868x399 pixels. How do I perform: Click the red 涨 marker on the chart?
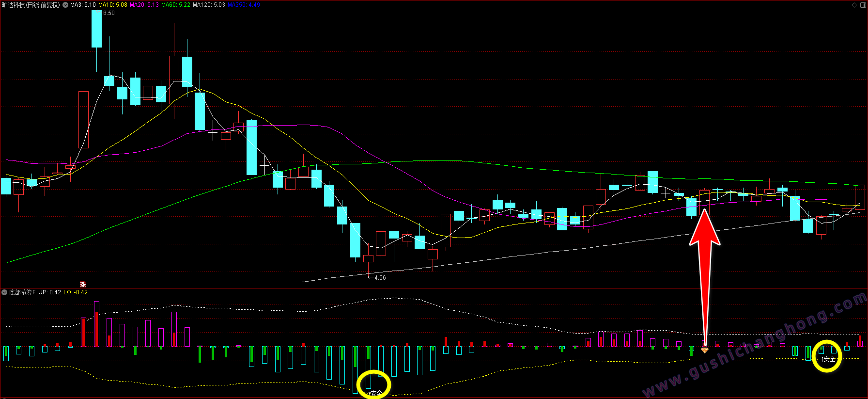coord(83,285)
